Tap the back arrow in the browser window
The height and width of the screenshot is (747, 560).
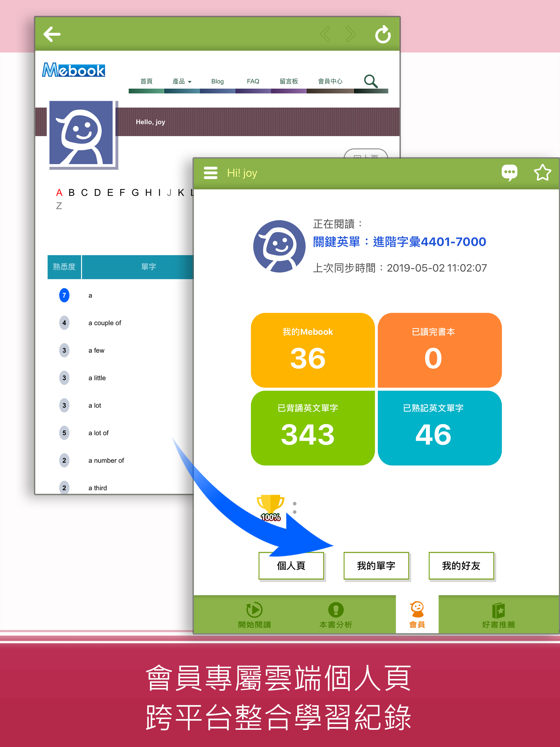52,34
